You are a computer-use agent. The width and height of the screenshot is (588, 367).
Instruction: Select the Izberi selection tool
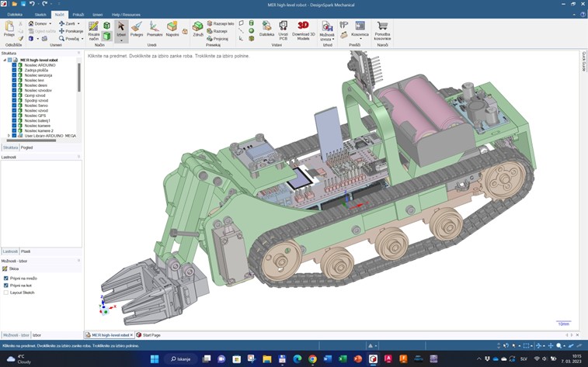(120, 29)
